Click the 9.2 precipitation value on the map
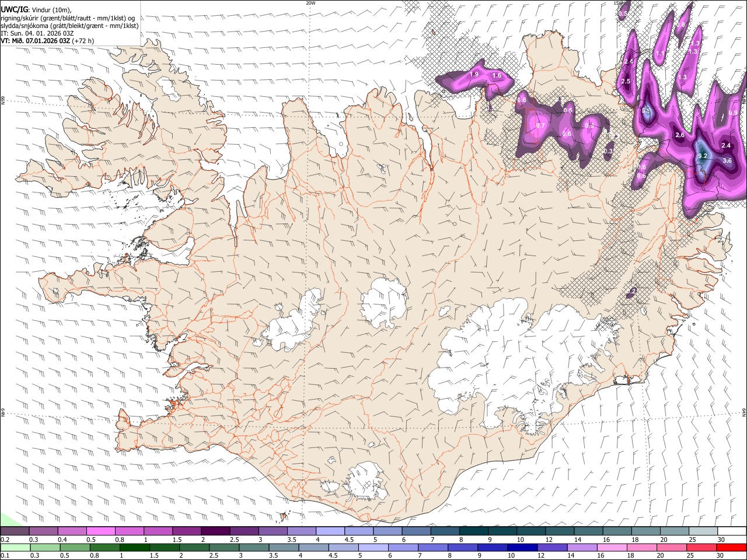This screenshot has height=560, width=747. (x=703, y=156)
